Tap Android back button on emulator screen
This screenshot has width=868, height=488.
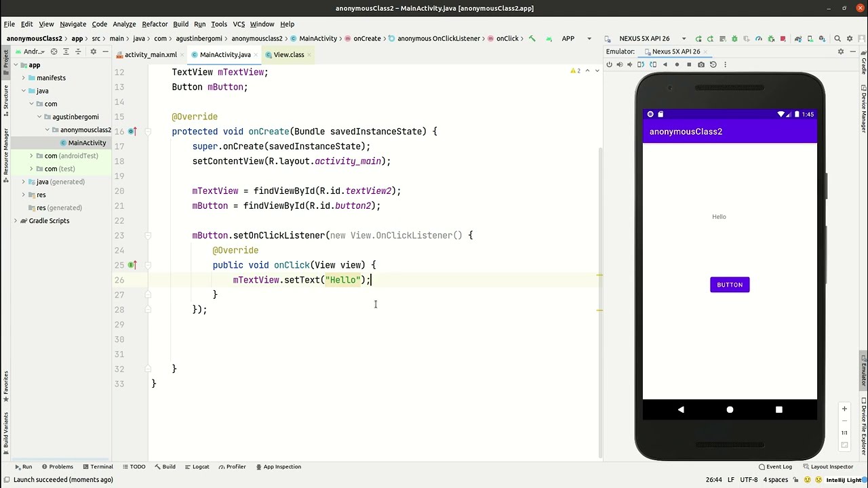(x=681, y=409)
